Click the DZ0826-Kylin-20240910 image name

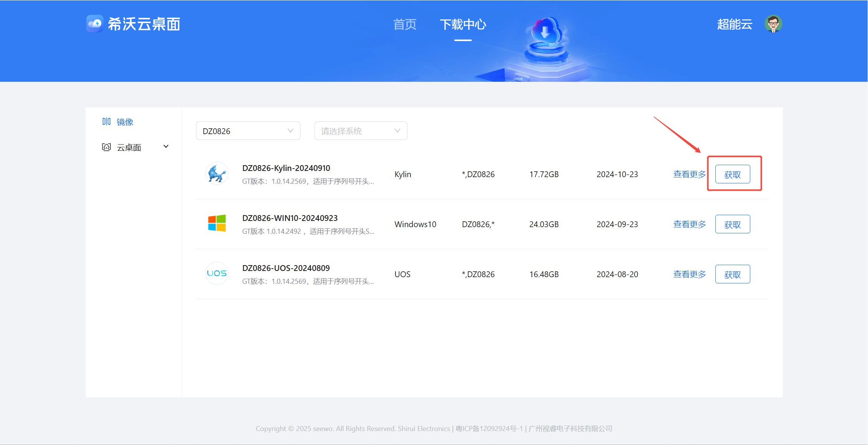click(286, 168)
